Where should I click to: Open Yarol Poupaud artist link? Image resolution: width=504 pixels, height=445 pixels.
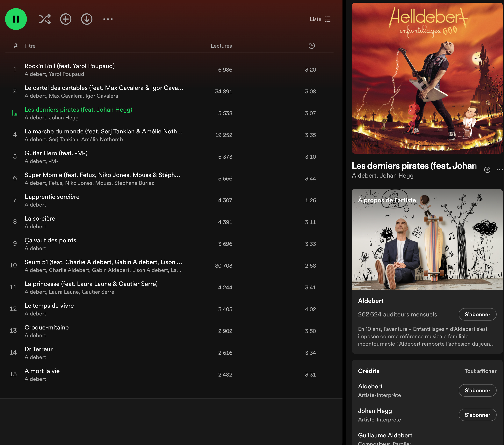point(66,74)
